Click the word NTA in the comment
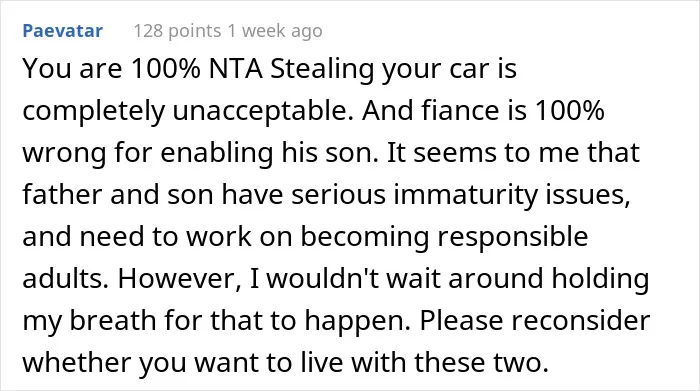 click(x=236, y=69)
